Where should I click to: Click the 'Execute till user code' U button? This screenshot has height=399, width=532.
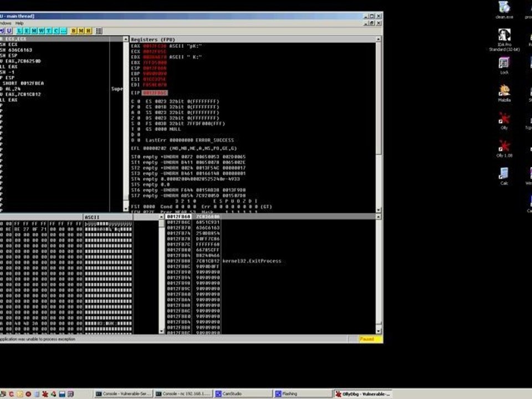pos(9,31)
